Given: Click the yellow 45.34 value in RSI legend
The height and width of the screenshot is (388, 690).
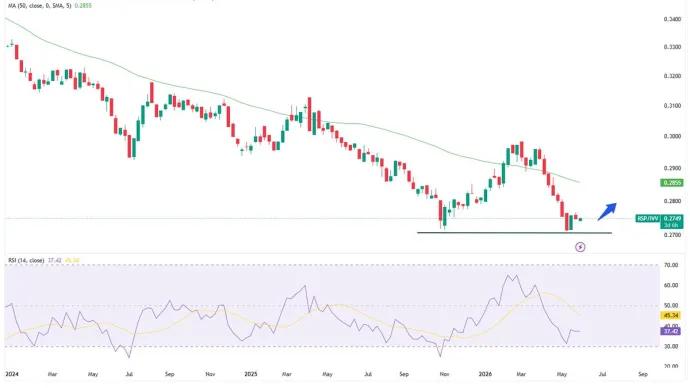Looking at the screenshot, I should click(x=72, y=260).
